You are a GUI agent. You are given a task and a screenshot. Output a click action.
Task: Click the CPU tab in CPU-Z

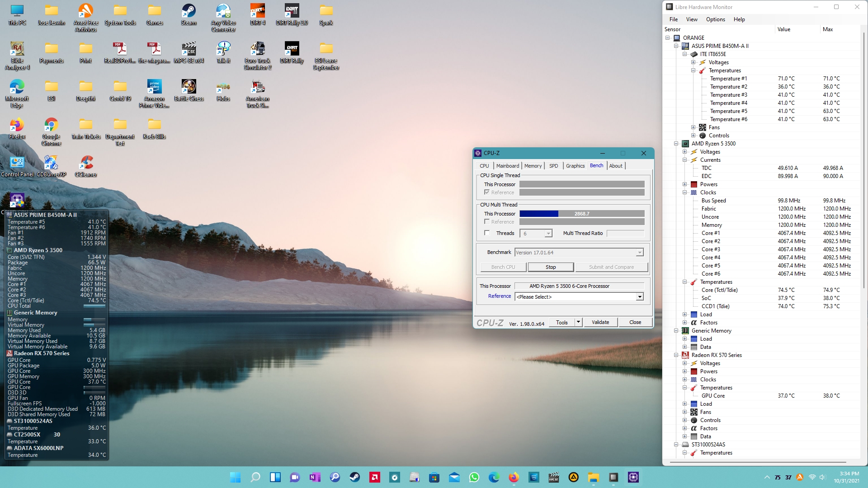pyautogui.click(x=486, y=166)
